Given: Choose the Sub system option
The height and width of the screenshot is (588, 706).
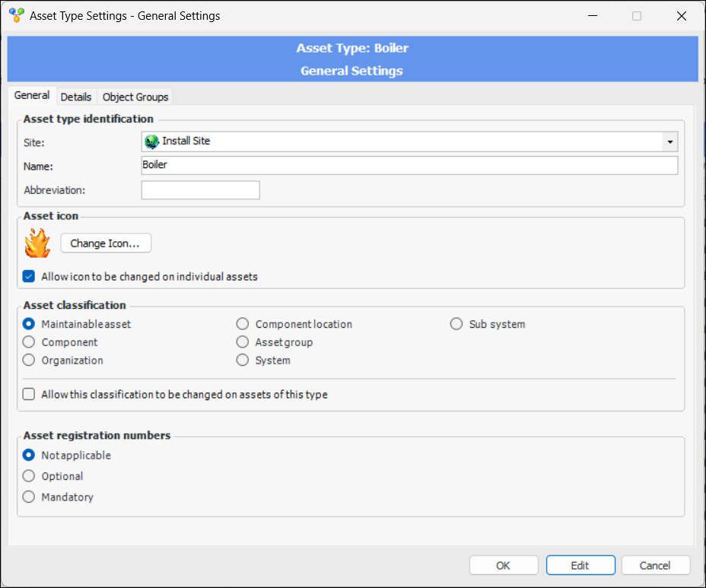Looking at the screenshot, I should 456,324.
